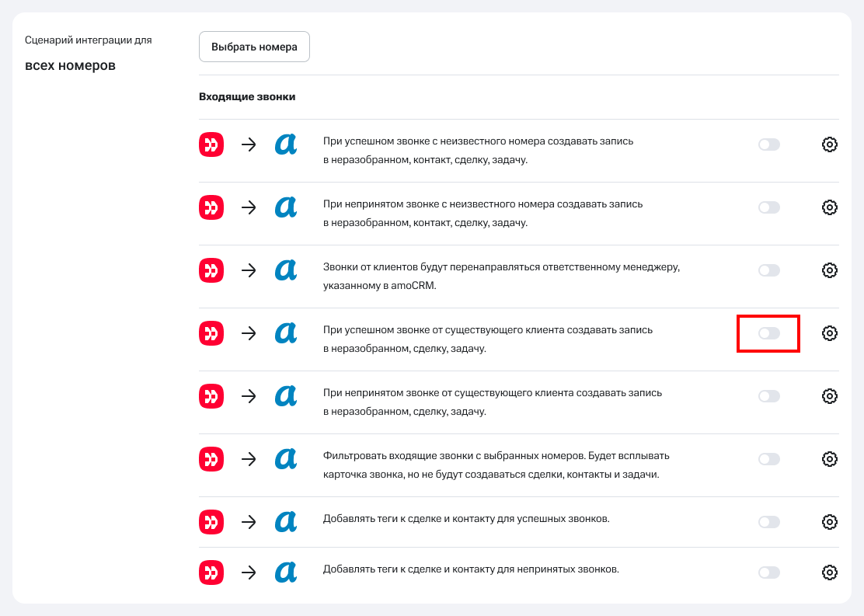Viewport: 864px width, 616px height.
Task: Enable toggle for successful unknown-number call scenario
Action: [x=768, y=144]
